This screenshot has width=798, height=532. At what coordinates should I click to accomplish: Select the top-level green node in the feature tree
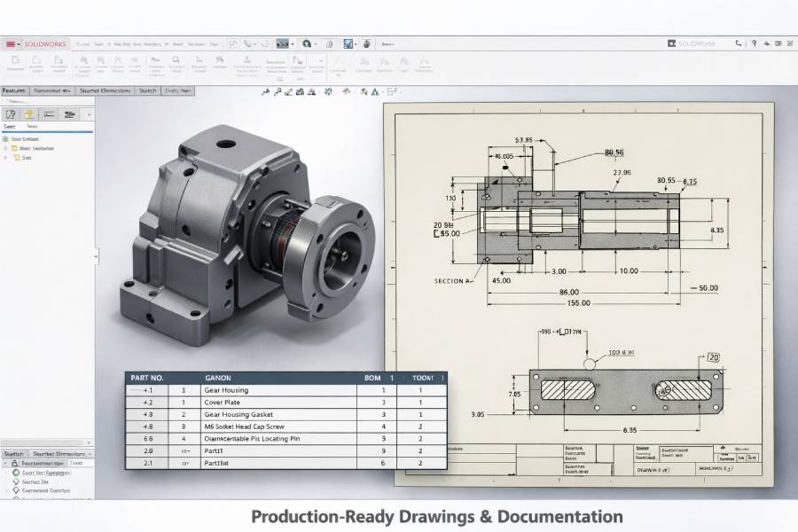[x=21, y=139]
